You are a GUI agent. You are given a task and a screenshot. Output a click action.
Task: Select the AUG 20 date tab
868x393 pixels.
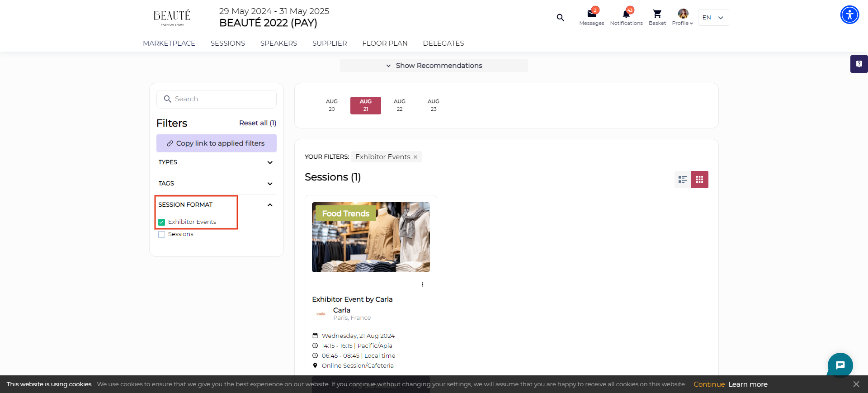(x=332, y=105)
